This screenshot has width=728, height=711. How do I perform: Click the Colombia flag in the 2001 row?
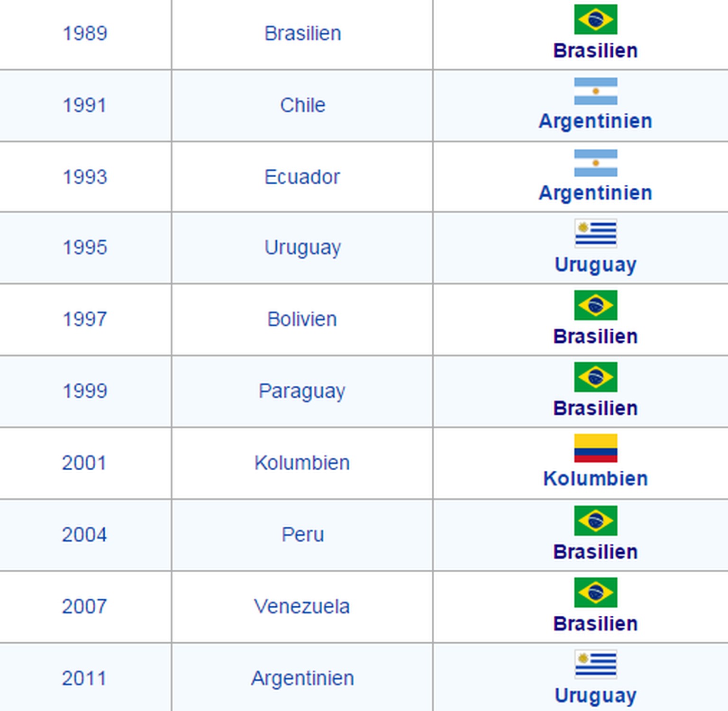point(595,448)
